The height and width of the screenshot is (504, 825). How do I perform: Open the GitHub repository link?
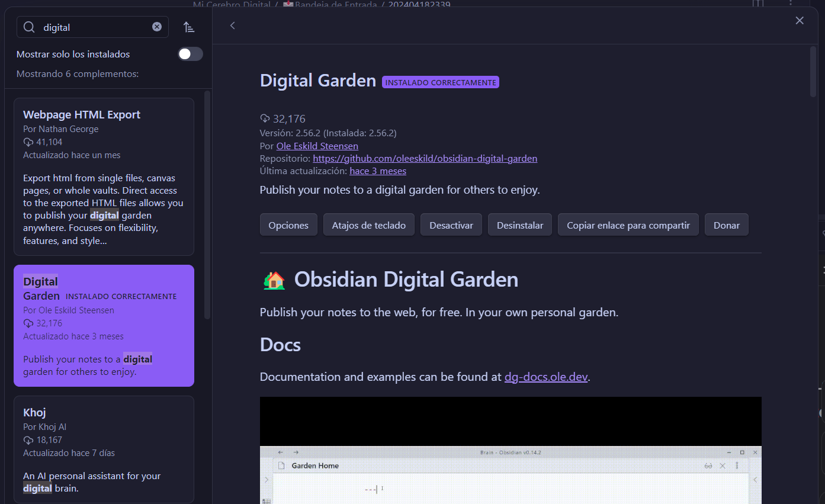pos(425,158)
